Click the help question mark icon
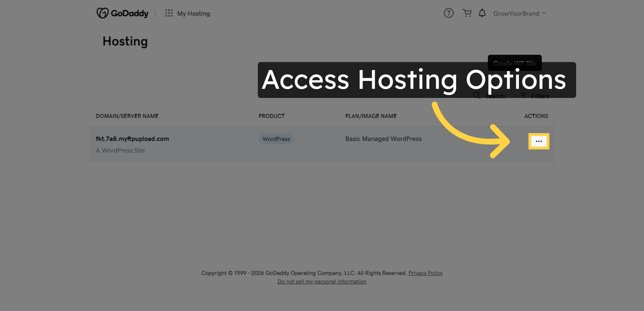The width and height of the screenshot is (644, 311). pos(448,13)
